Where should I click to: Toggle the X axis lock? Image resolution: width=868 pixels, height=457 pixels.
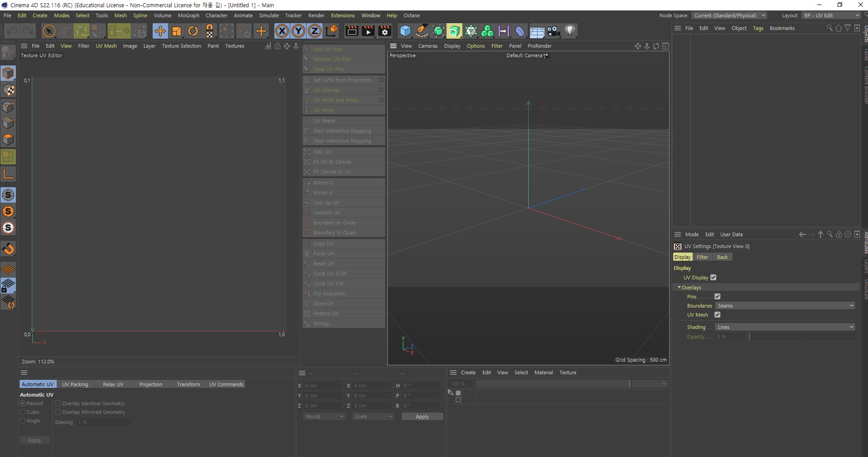282,31
